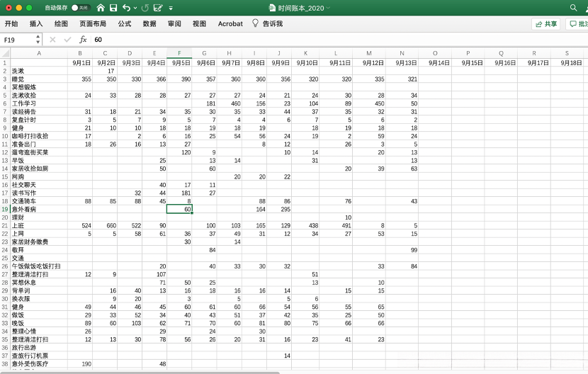Click the selected cell F19 with 60
The image size is (588, 374).
(179, 210)
